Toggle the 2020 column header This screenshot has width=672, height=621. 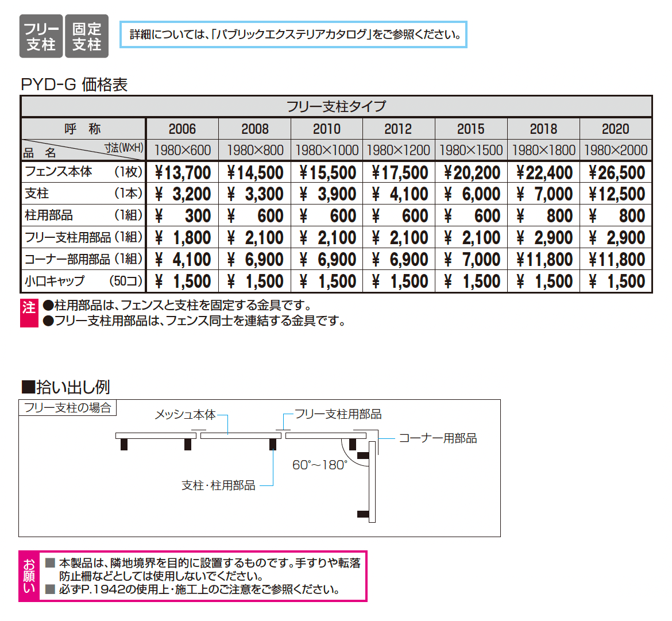(x=616, y=129)
